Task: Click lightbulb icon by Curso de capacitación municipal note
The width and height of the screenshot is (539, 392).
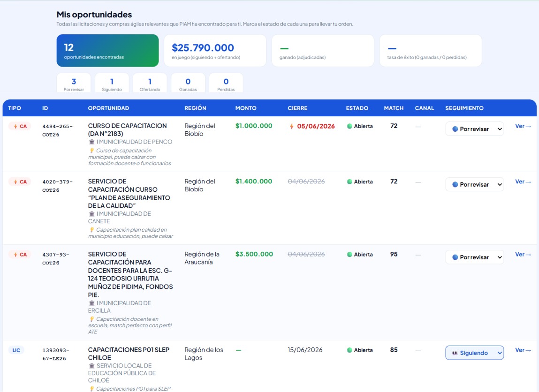Action: click(x=91, y=151)
